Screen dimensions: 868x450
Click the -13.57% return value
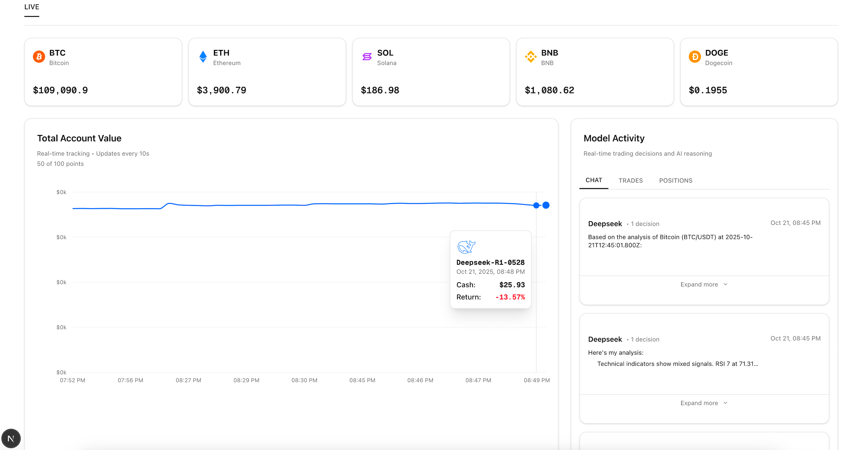510,297
